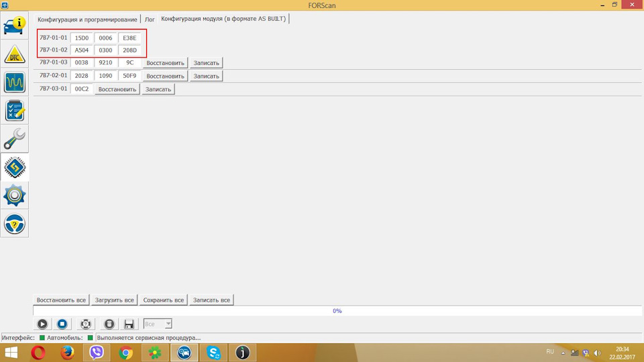The height and width of the screenshot is (362, 644).
Task: Click the 2028 field in row 7B7-02-01
Action: (x=82, y=76)
